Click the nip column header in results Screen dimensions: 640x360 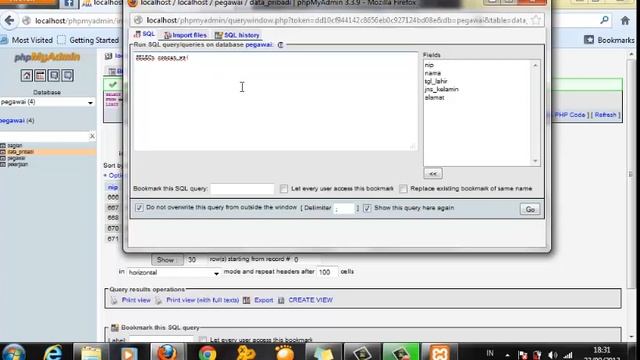(x=113, y=187)
